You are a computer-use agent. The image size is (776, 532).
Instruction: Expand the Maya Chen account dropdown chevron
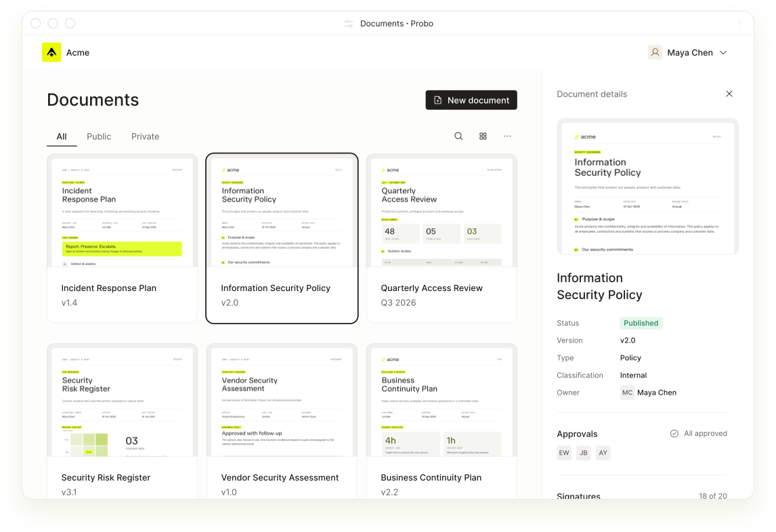click(x=723, y=53)
